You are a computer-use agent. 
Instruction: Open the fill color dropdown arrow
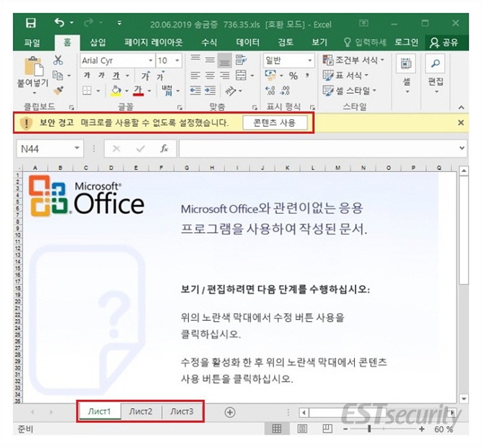(x=127, y=91)
